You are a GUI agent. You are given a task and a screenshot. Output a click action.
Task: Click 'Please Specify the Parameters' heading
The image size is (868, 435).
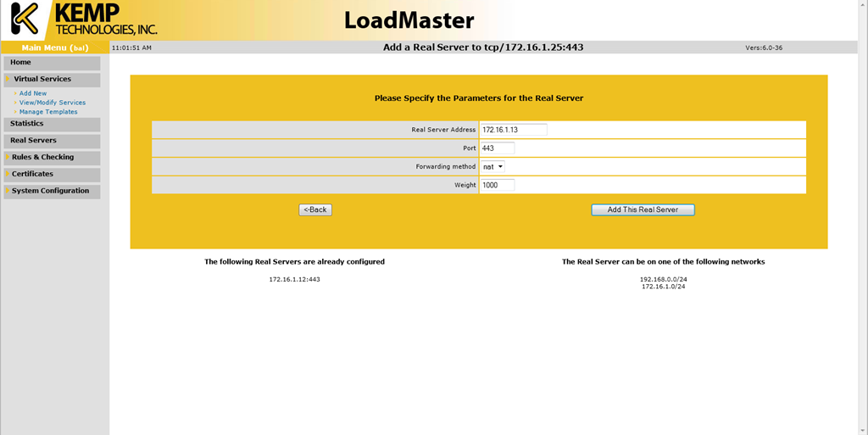tap(479, 98)
